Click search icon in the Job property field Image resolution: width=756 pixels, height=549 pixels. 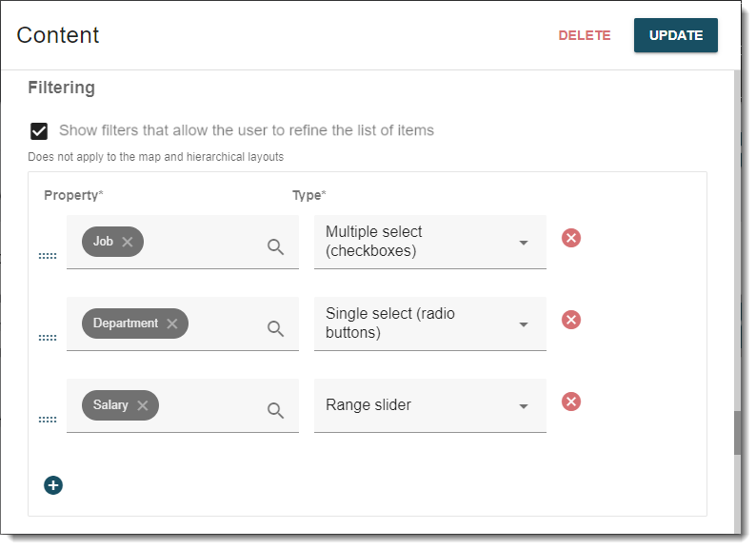(277, 248)
